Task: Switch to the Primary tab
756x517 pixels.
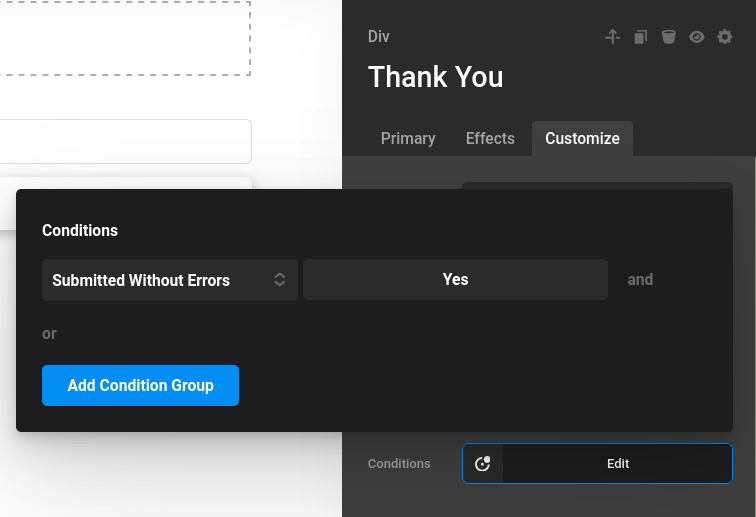Action: 408,139
